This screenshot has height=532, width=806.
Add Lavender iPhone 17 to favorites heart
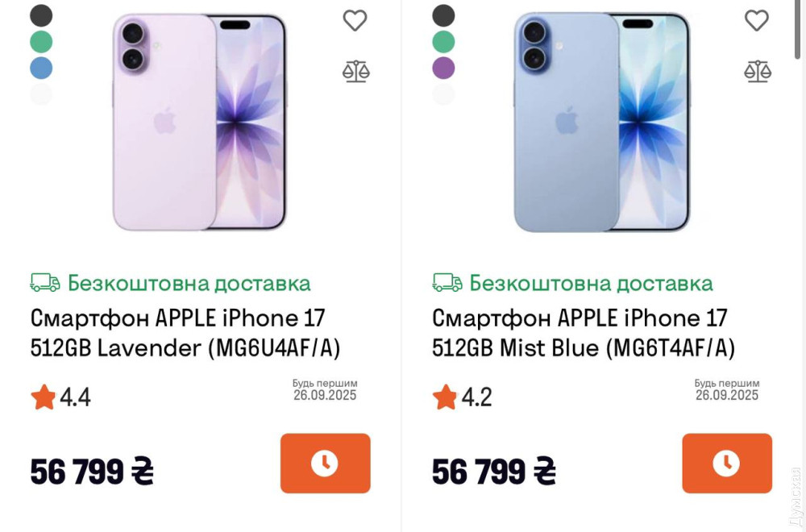point(355,21)
